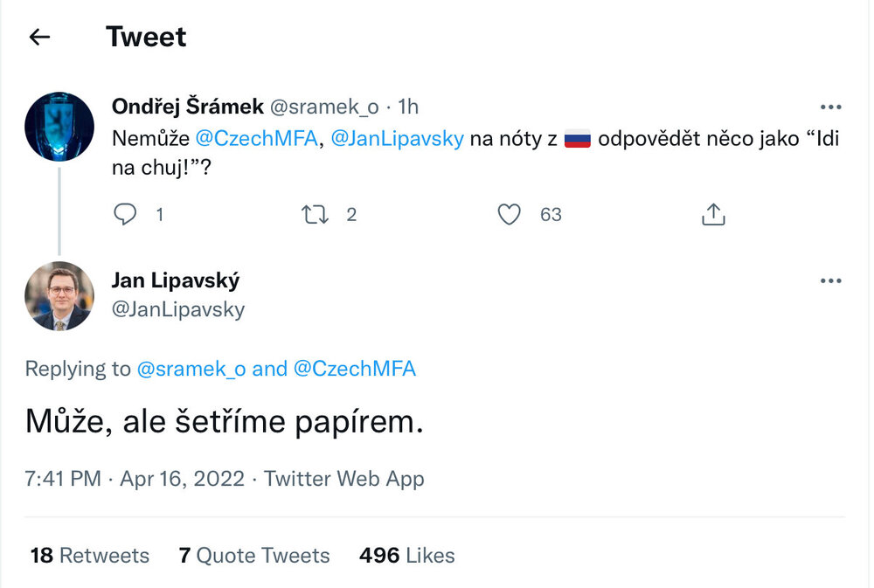Open the 7:41 PM Apr 16, 2022 timestamp
Screen dimensions: 874x588
pos(135,479)
